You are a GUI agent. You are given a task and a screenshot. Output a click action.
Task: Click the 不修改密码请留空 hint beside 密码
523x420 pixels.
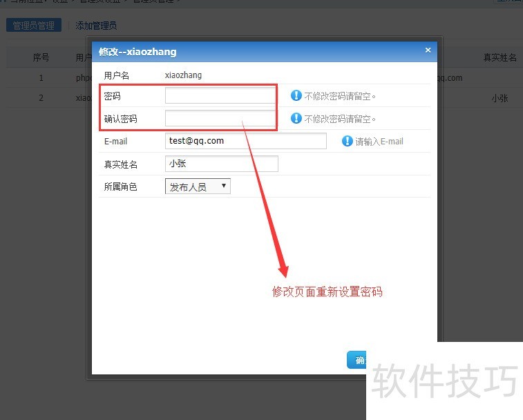340,96
